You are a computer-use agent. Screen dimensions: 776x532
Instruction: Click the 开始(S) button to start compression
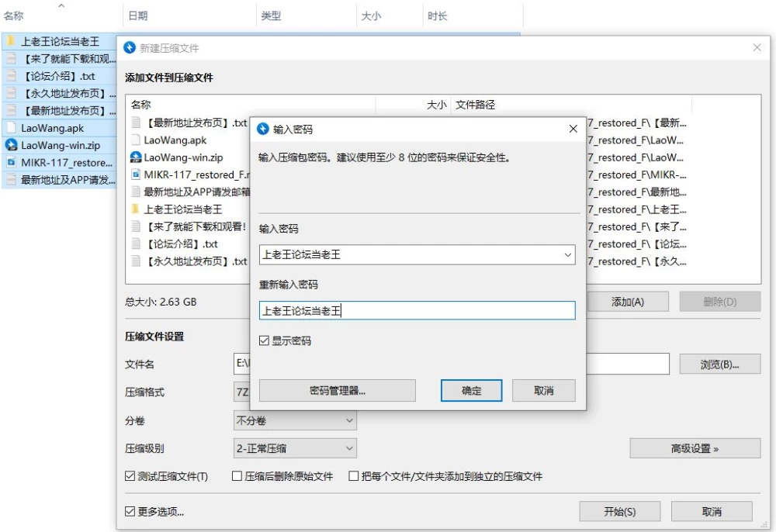(619, 511)
